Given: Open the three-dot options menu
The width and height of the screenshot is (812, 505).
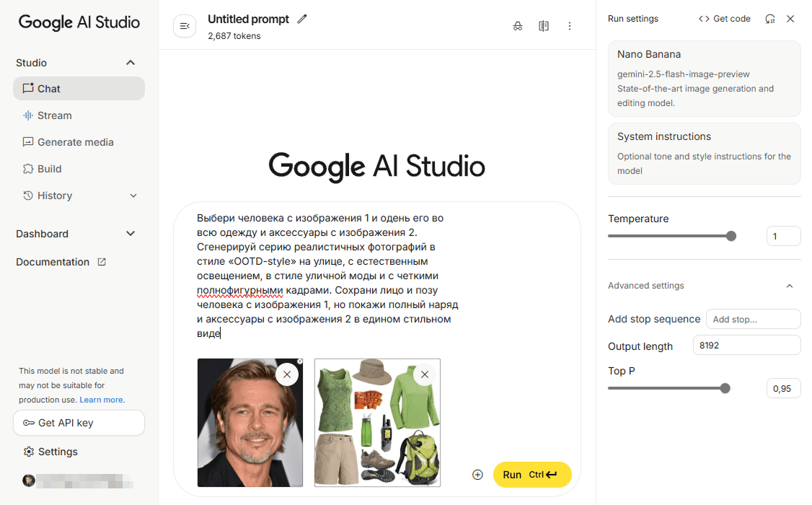Looking at the screenshot, I should [570, 25].
